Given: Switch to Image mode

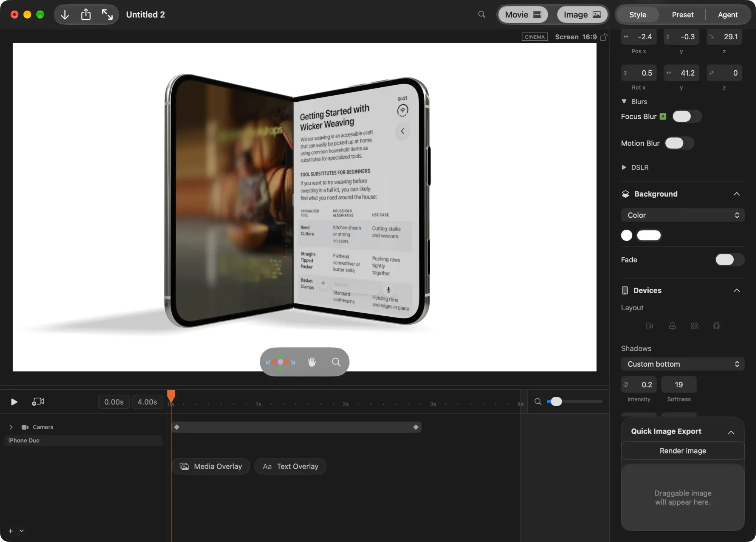Looking at the screenshot, I should click(582, 15).
